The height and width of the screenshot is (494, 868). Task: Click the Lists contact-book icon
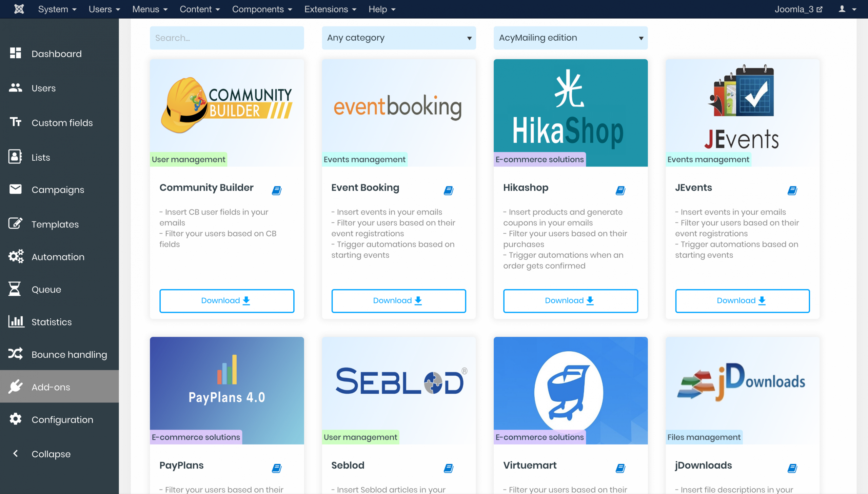coord(15,157)
